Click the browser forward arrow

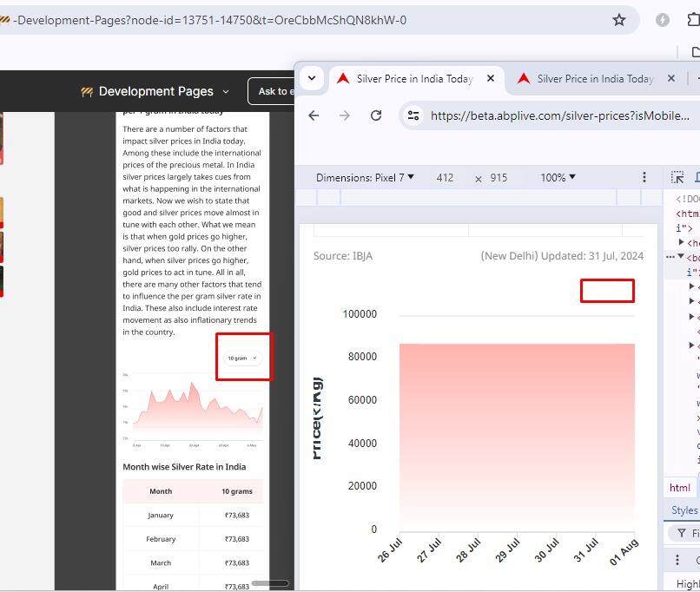[345, 115]
